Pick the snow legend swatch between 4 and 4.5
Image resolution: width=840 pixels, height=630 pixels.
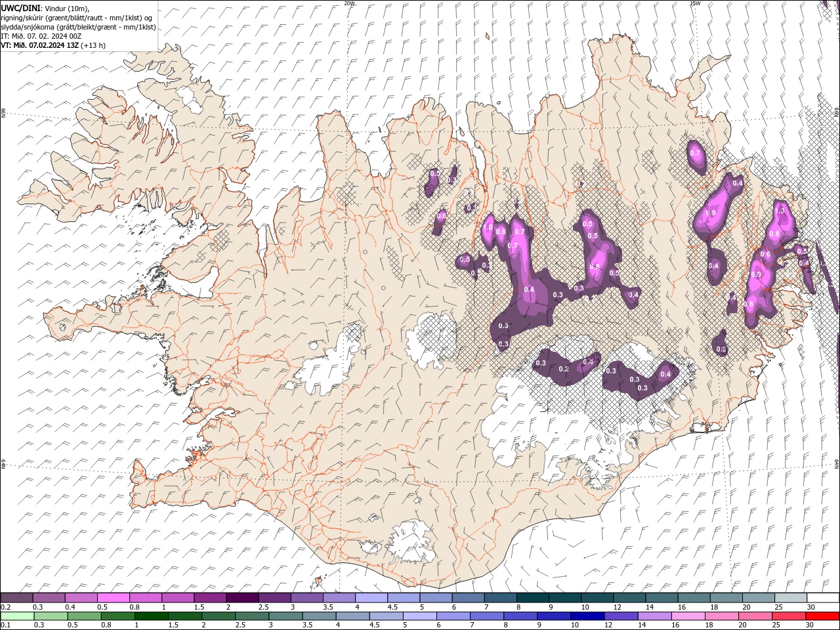tap(371, 598)
